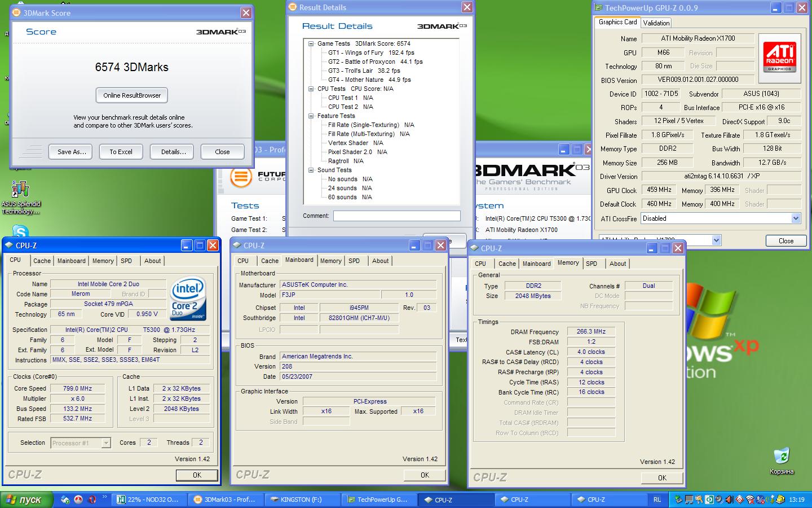The image size is (812, 508).
Task: Click the Save As... button
Action: 72,152
